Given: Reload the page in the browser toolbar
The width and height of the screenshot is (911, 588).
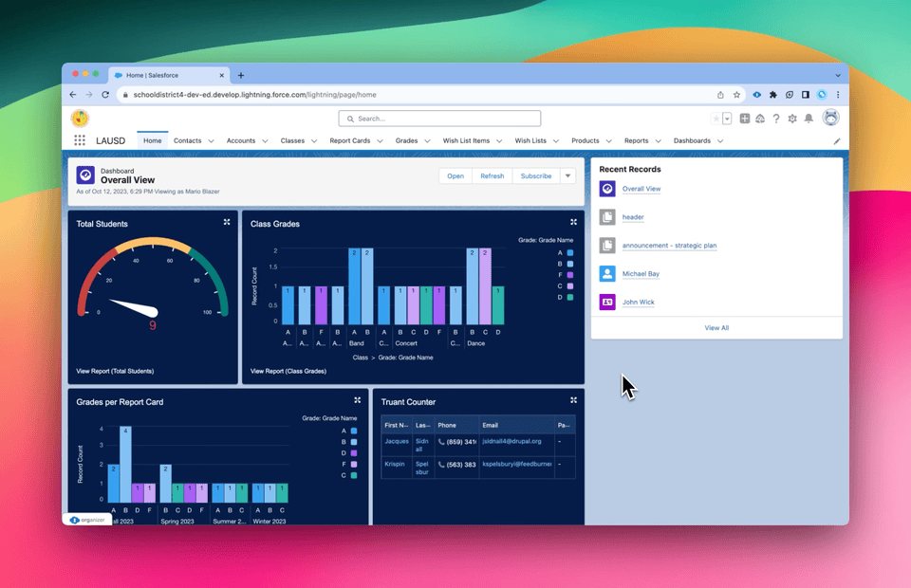Looking at the screenshot, I should pos(105,95).
